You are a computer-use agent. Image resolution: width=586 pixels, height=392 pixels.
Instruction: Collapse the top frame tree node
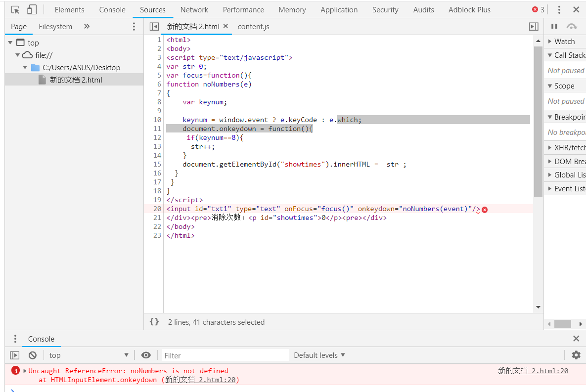tap(10, 43)
